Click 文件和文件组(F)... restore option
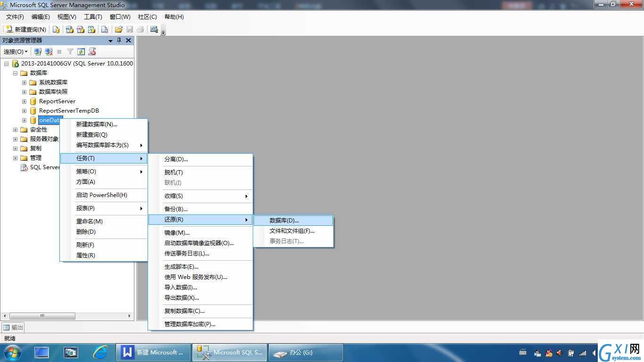Image resolution: width=644 pixels, height=362 pixels. click(293, 231)
